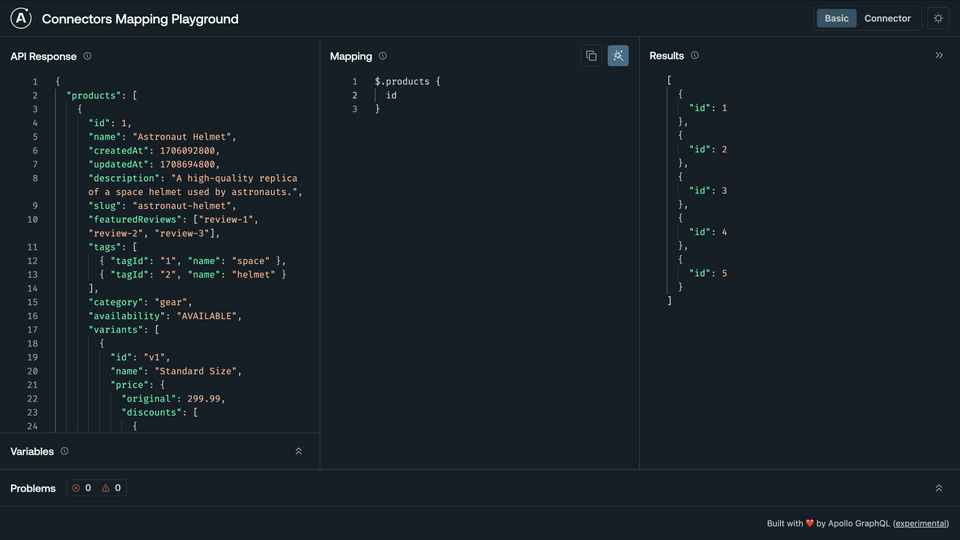Collapse the Results panel with double chevron
960x540 pixels.
(939, 55)
